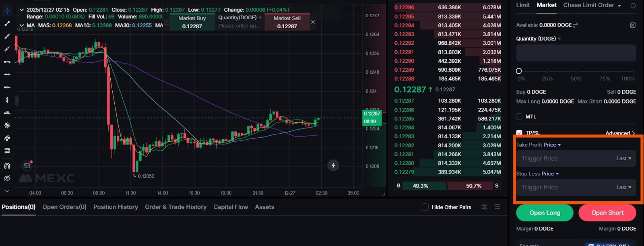
Task: Switch to the Limit order tab
Action: [x=523, y=5]
